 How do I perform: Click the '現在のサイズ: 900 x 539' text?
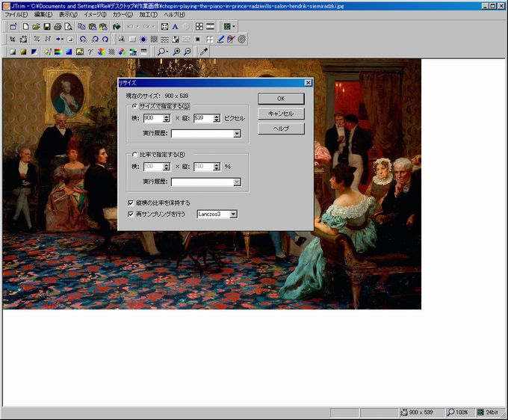[x=157, y=96]
